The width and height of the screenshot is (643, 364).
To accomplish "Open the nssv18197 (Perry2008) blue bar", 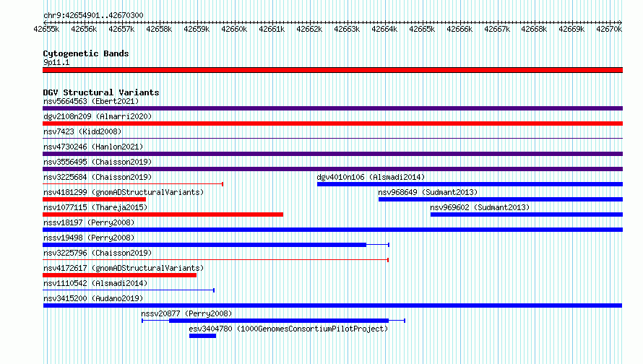I will point(332,230).
